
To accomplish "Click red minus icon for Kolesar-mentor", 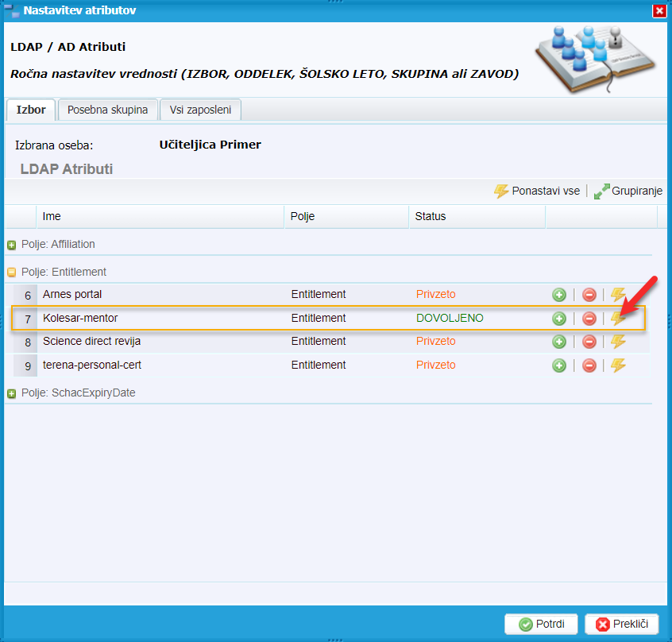I will pos(589,319).
